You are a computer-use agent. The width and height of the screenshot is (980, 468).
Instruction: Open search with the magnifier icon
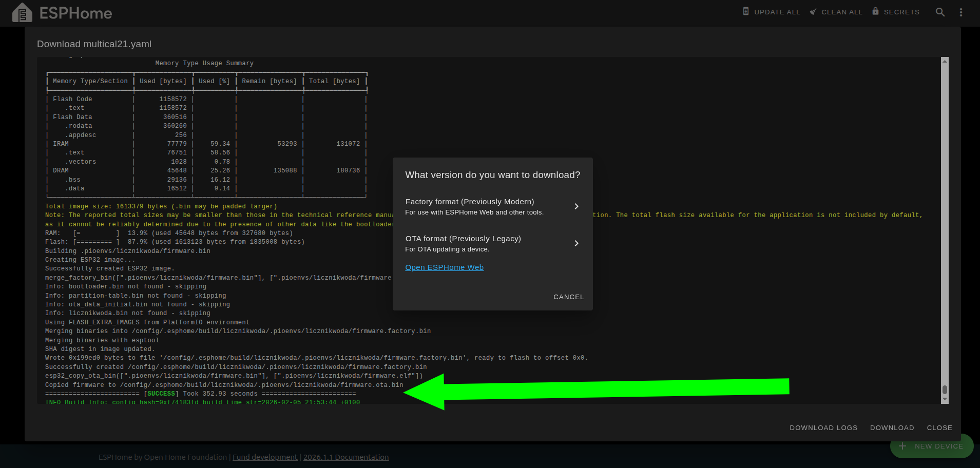tap(940, 12)
